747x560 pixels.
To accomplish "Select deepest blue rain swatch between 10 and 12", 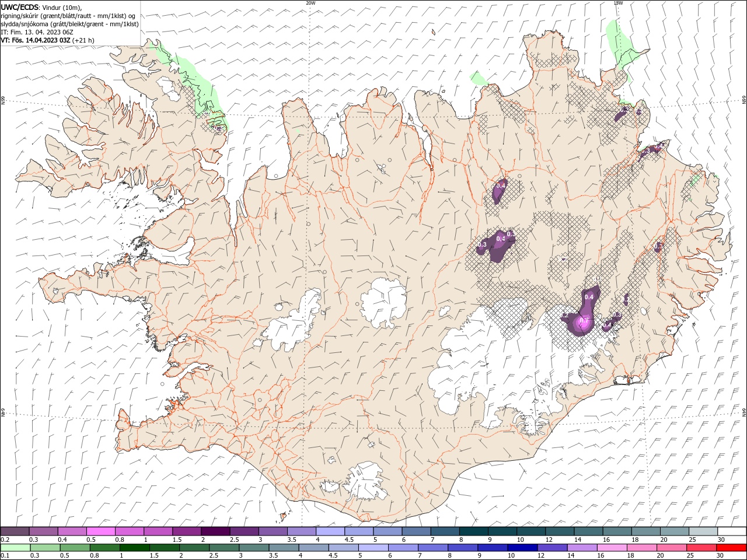I will (x=522, y=548).
